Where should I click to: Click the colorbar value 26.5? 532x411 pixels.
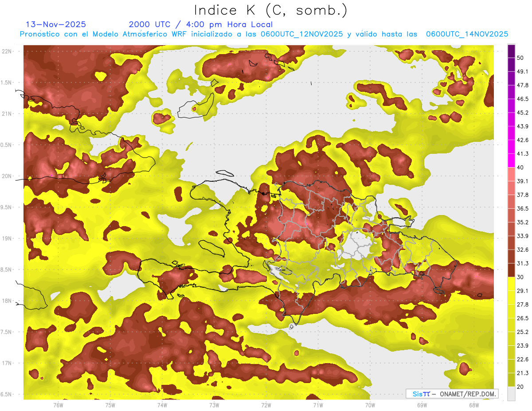pos(523,318)
